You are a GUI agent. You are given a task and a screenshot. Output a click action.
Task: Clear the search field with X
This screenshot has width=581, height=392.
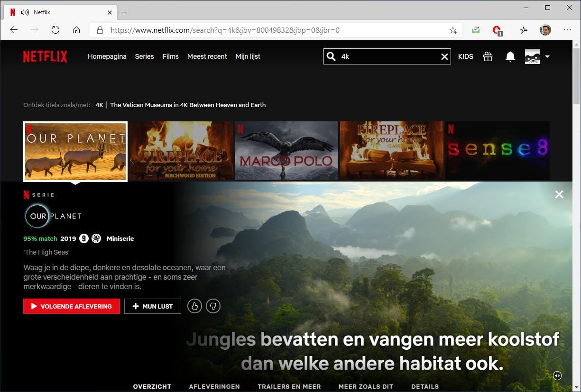(x=444, y=56)
